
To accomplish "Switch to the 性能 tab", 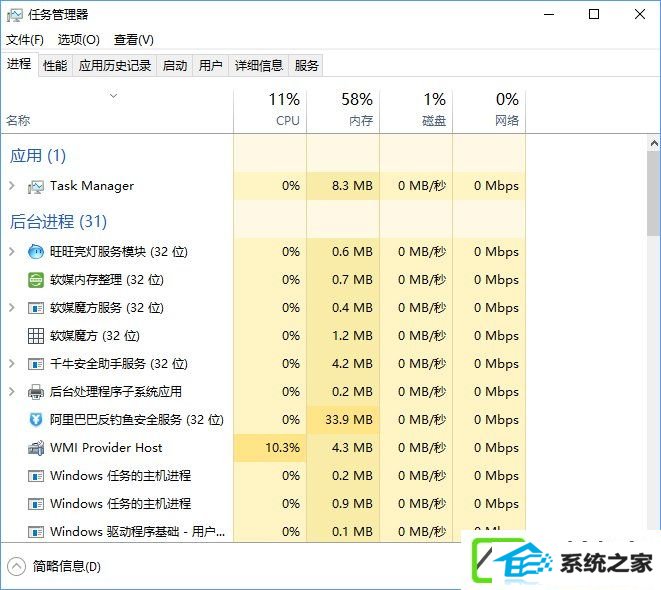I will [55, 66].
